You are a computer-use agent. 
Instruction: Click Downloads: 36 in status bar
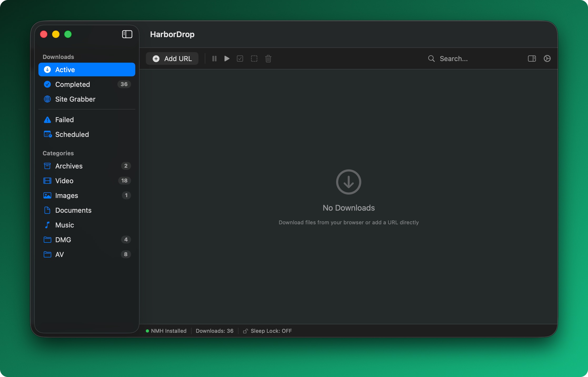coord(215,331)
